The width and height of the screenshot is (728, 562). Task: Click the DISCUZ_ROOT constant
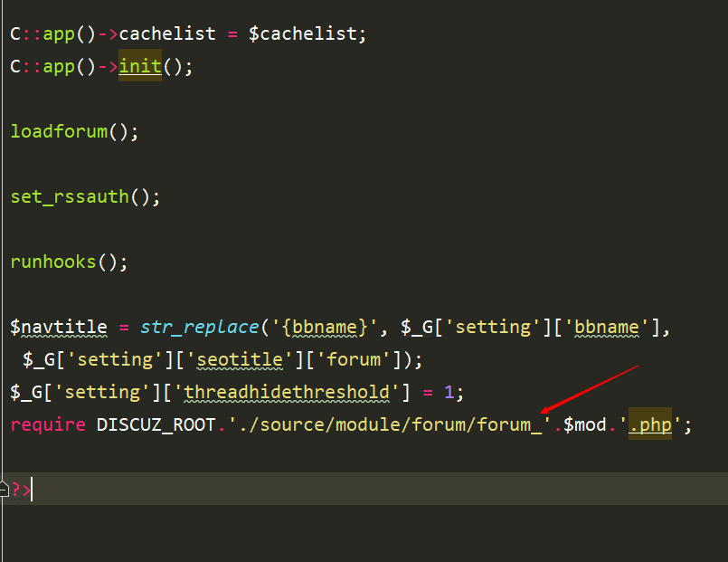click(156, 424)
